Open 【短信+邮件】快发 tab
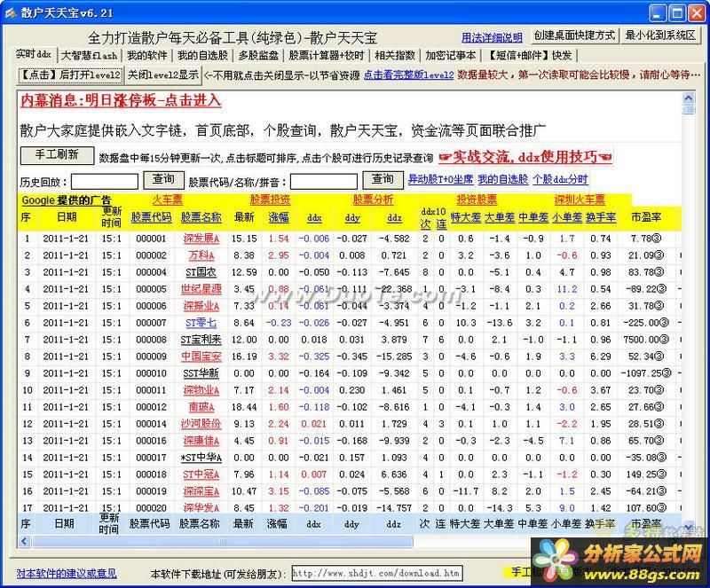Image resolution: width=710 pixels, height=588 pixels. (530, 55)
